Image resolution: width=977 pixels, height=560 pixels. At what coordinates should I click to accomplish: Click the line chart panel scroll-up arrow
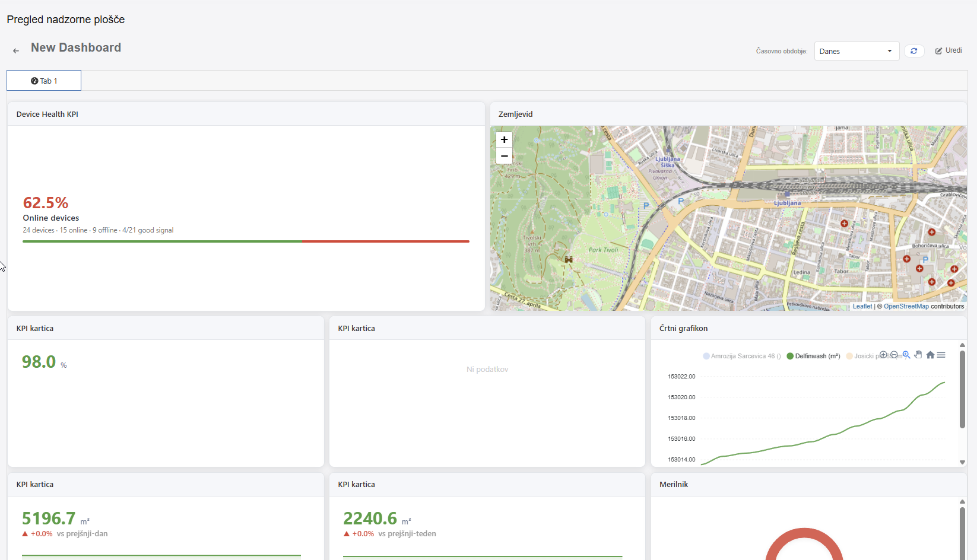coord(962,345)
